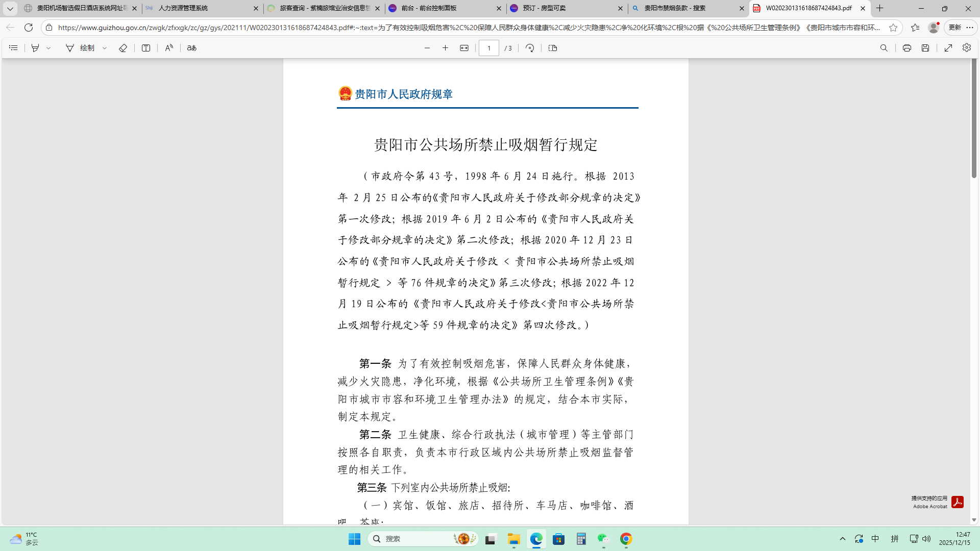Open the tab search chevron menu
This screenshot has width=980, height=551.
tap(10, 8)
